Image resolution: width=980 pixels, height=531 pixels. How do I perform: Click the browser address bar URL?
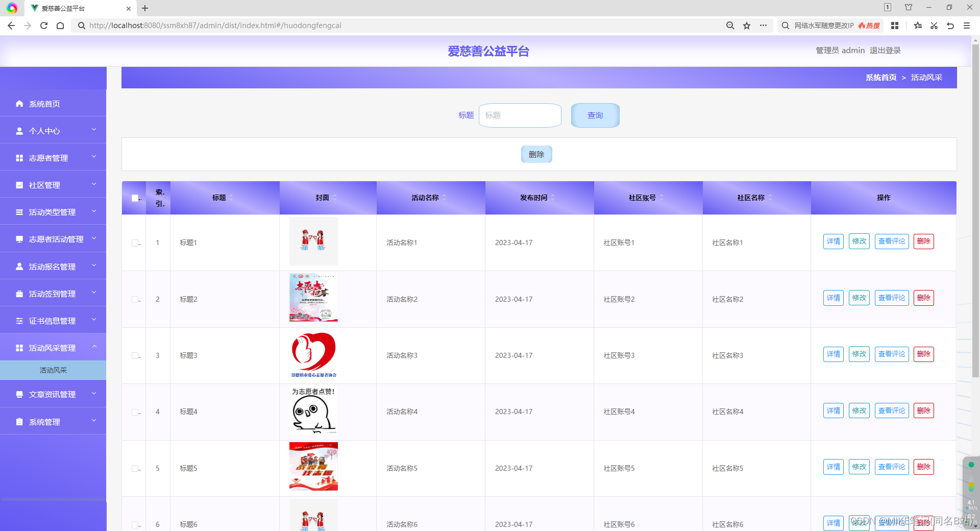point(215,26)
